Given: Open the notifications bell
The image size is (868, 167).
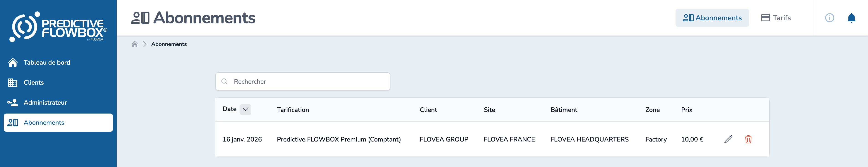Looking at the screenshot, I should click(851, 18).
